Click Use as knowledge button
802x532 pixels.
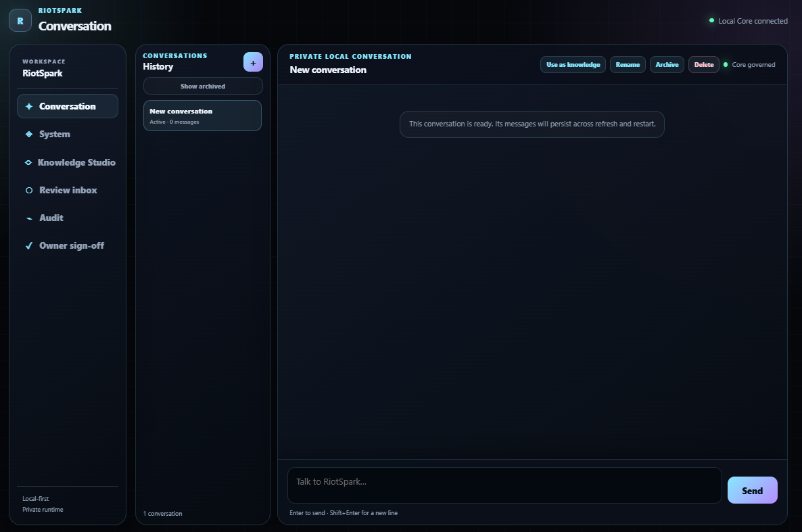[x=573, y=64]
